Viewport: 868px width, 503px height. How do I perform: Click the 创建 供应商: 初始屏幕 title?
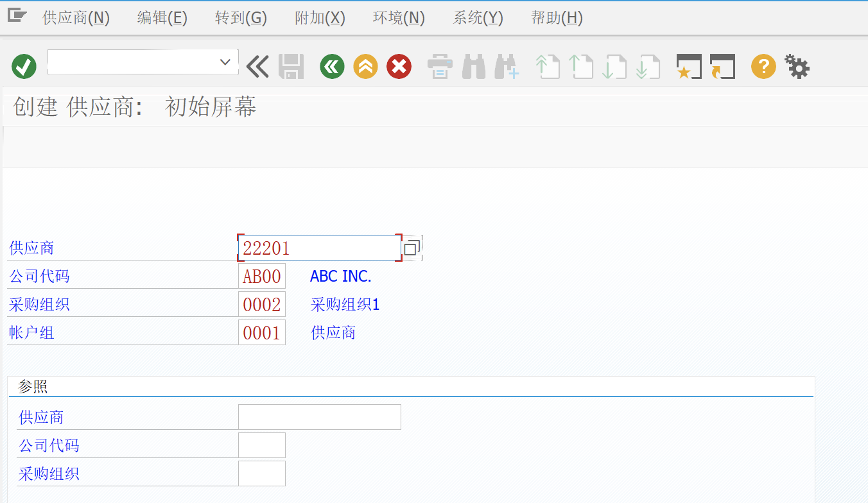click(135, 107)
